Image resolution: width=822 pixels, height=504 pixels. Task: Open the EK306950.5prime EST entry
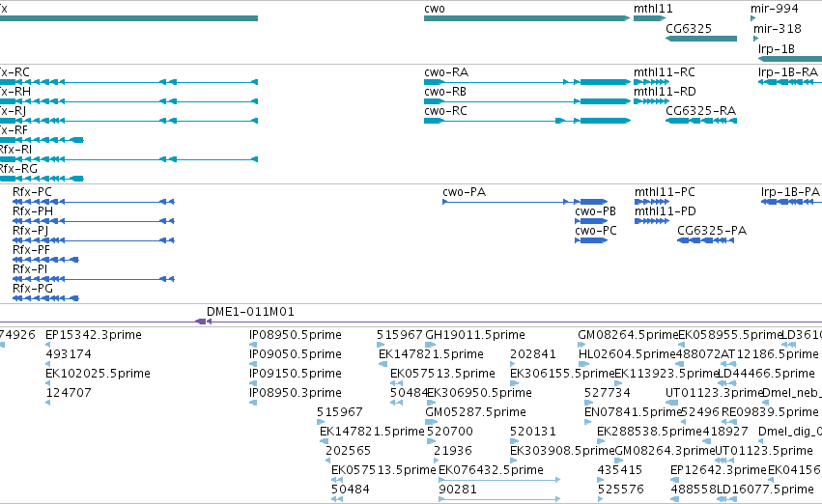[x=479, y=393]
